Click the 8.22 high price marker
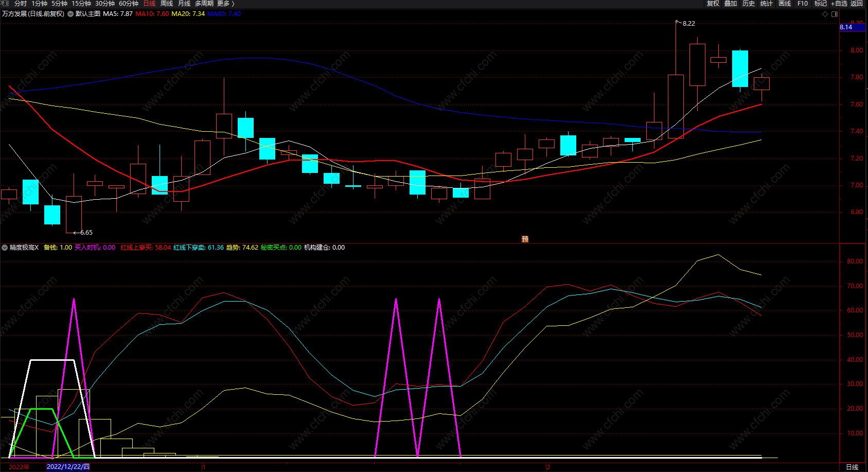The image size is (868, 472). [x=688, y=24]
